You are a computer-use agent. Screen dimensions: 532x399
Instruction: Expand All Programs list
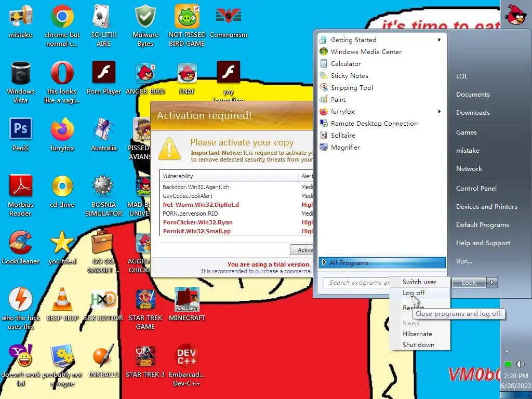[382, 262]
